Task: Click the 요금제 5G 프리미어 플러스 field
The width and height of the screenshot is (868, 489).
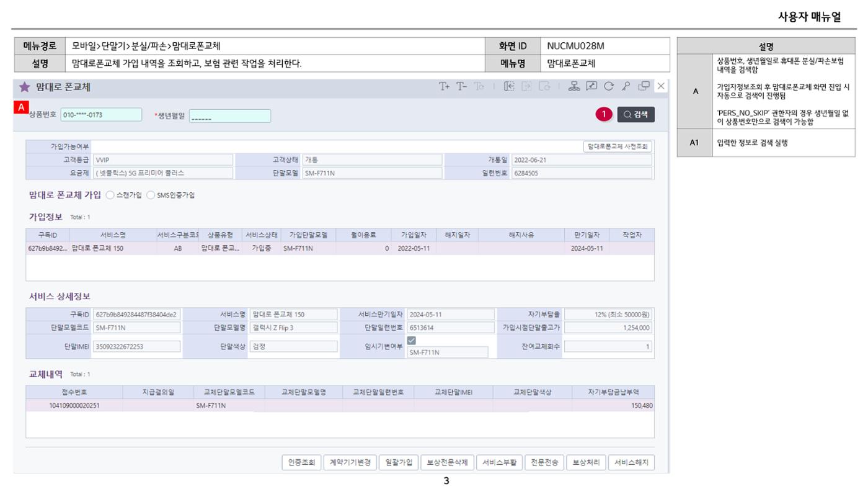Action: coord(162,173)
